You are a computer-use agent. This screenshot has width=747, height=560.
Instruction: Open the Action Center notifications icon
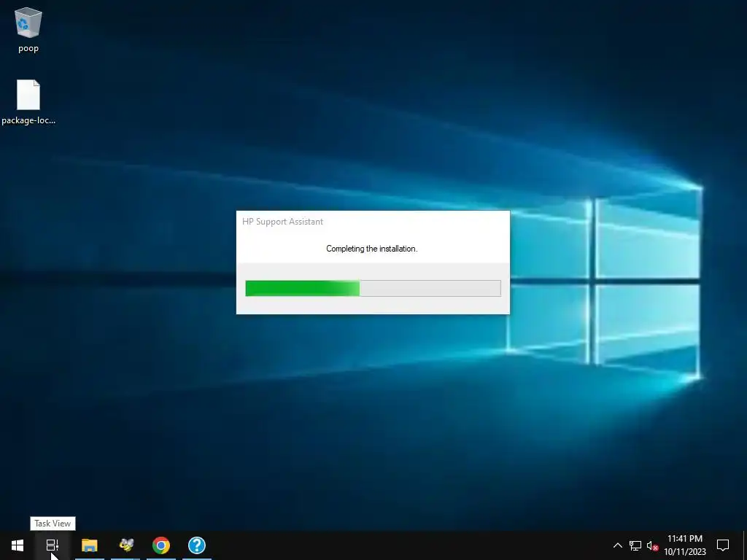click(723, 545)
